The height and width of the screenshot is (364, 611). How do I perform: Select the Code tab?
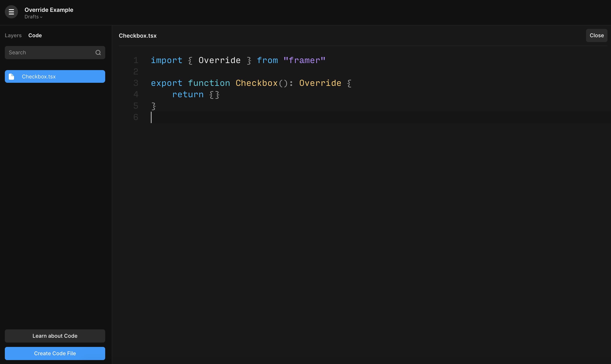35,35
